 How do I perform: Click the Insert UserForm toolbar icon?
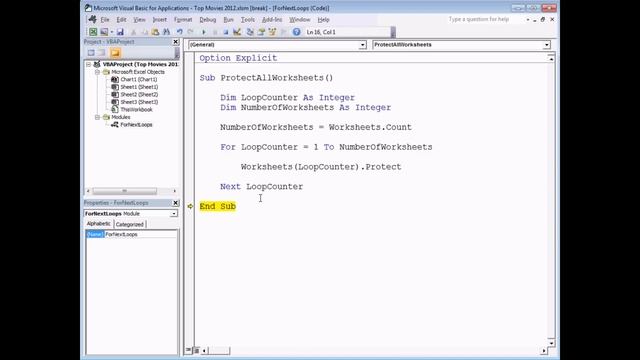point(104,32)
